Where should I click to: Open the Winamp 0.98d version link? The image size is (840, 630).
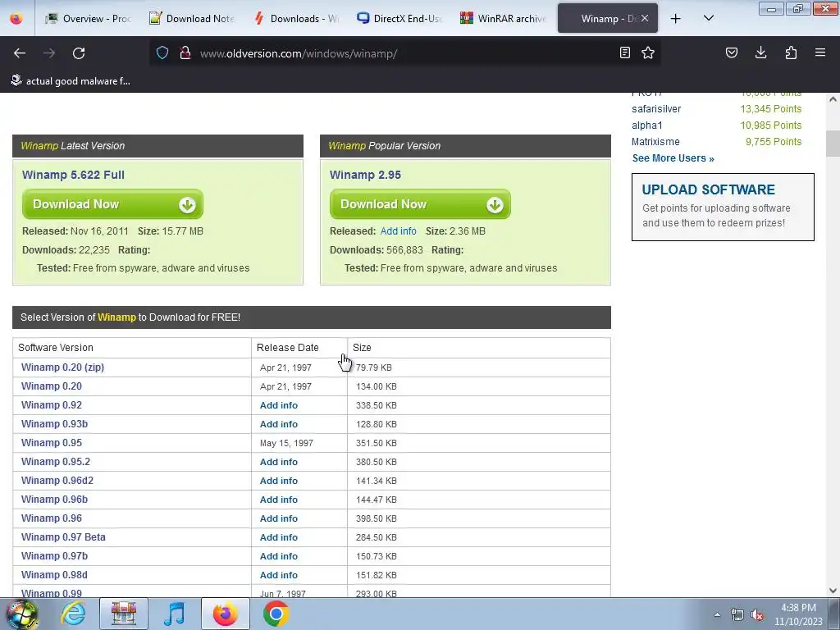(54, 575)
